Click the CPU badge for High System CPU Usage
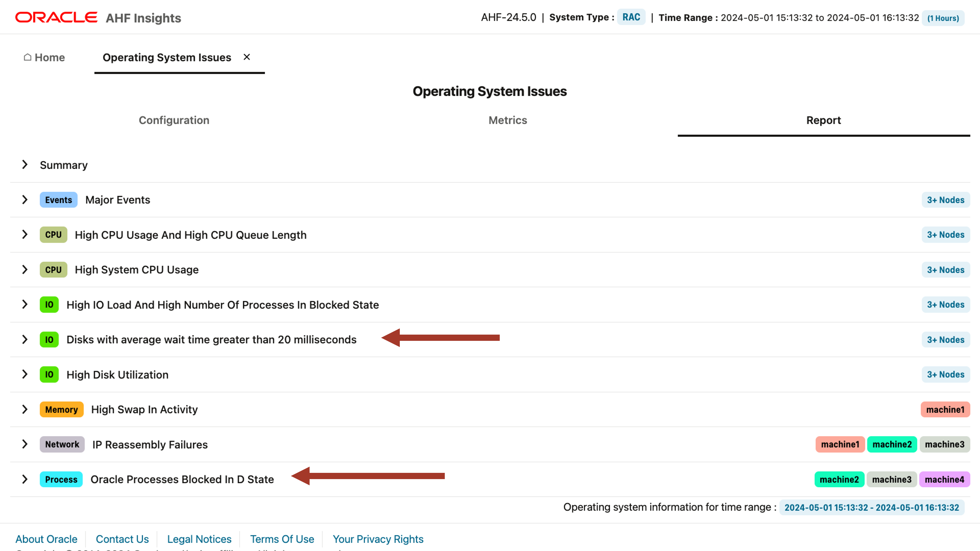The image size is (980, 551). point(53,270)
